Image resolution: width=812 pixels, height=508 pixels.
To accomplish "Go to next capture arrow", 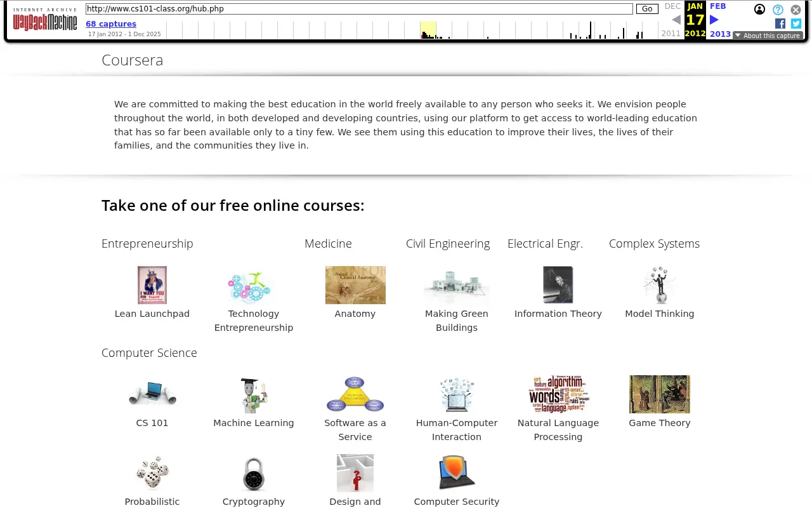I will pos(714,20).
